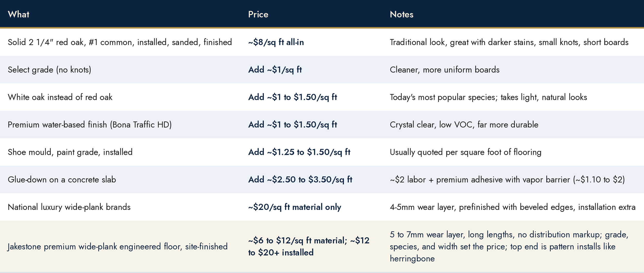Select 'Glue-down on a concrete slab'
Screen dimensions: 644x273
coord(62,180)
